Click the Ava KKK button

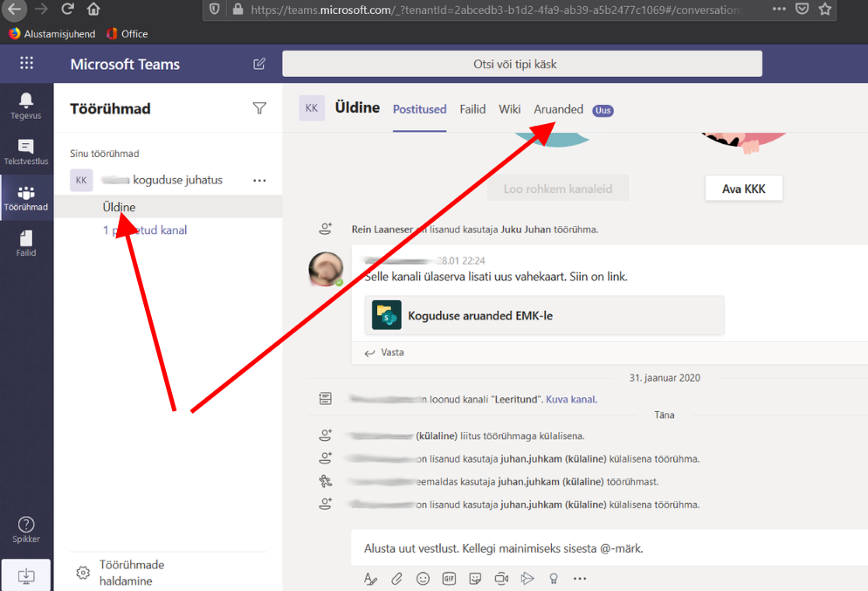743,189
